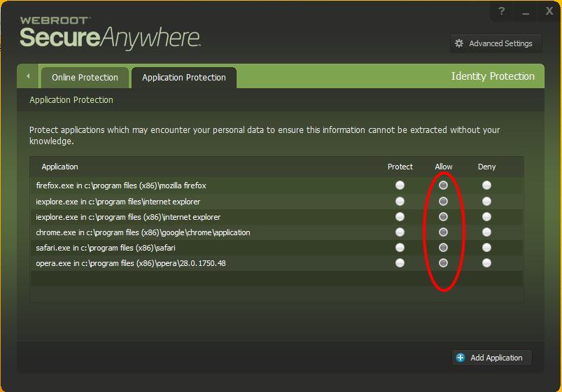Switch to the Online Protection tab
The width and height of the screenshot is (562, 392).
[85, 78]
